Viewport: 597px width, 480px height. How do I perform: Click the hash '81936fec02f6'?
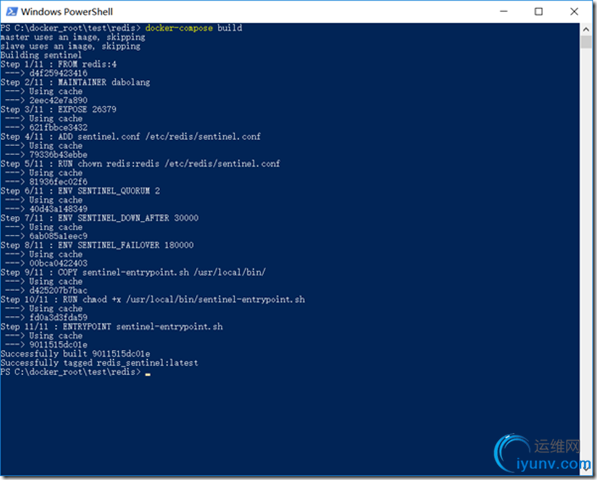pos(58,182)
